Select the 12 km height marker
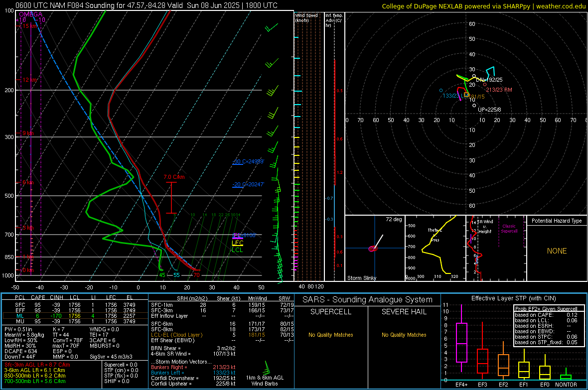Image resolution: width=588 pixels, height=390 pixels. [29, 80]
